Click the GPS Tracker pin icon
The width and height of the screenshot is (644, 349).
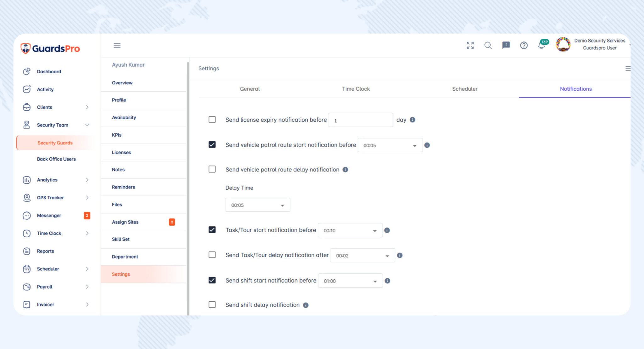coord(27,198)
